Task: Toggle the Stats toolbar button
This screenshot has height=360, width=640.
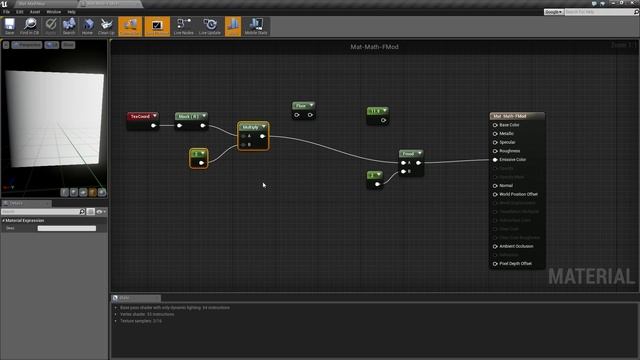Action: (x=233, y=26)
